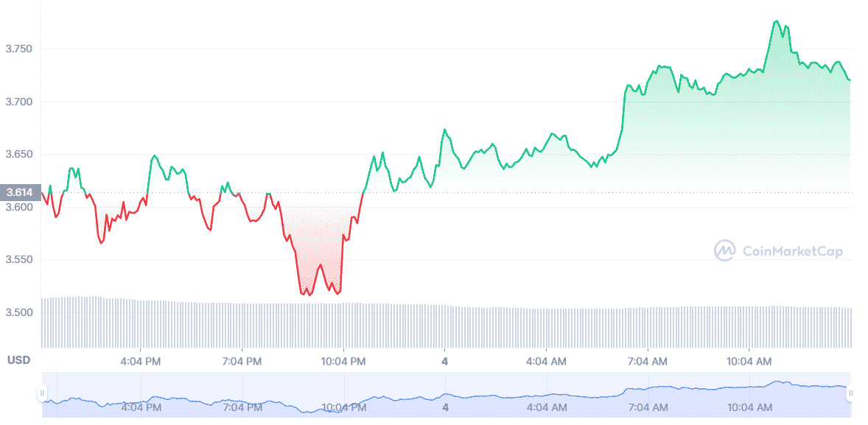Click the 3.750 price axis label
This screenshot has height=425, width=868.
(x=19, y=49)
